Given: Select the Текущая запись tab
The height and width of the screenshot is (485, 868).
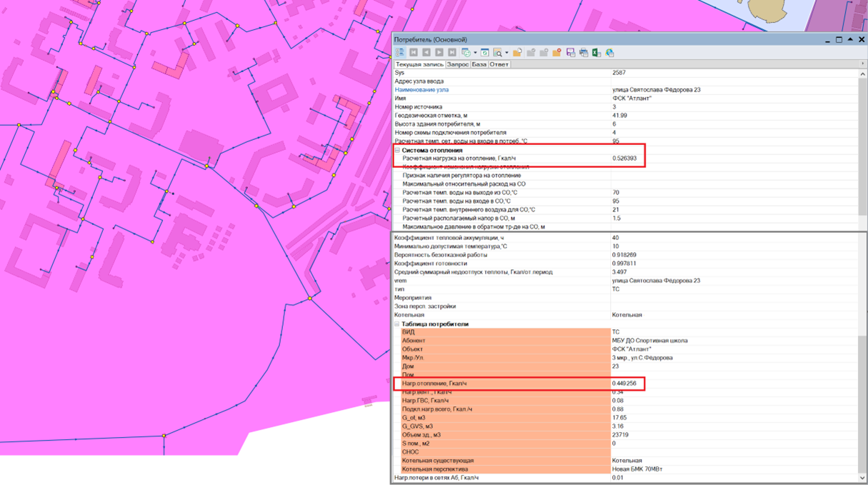Looking at the screenshot, I should tap(420, 64).
